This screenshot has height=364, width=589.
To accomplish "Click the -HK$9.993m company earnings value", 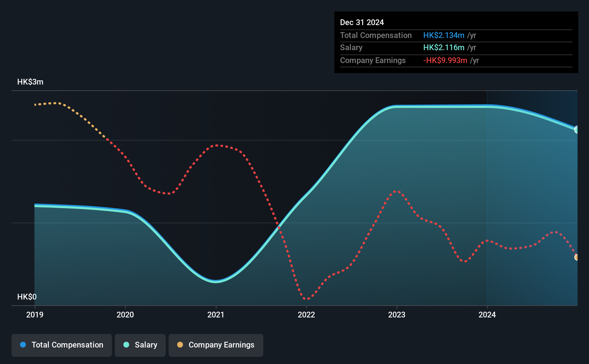I will (445, 60).
